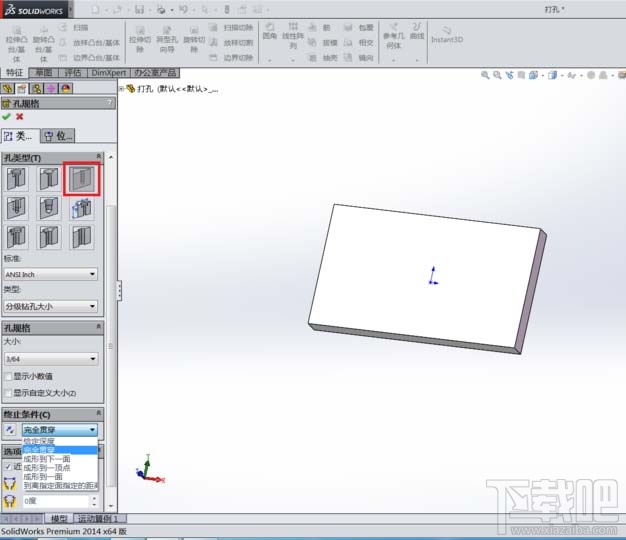Image resolution: width=626 pixels, height=540 pixels.
Task: Increase the angle value stepper up arrow
Action: coord(94,498)
